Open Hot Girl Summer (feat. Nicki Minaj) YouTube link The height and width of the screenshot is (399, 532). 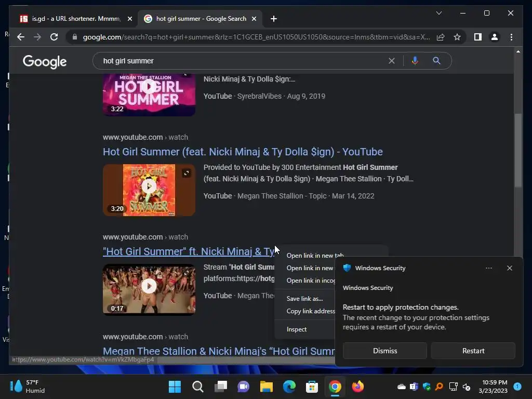[243, 152]
